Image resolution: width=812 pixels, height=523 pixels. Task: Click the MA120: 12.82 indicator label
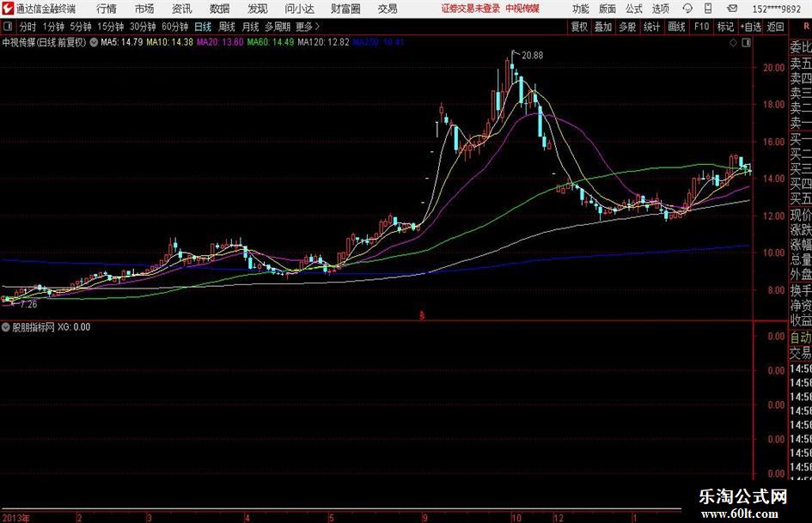point(324,42)
